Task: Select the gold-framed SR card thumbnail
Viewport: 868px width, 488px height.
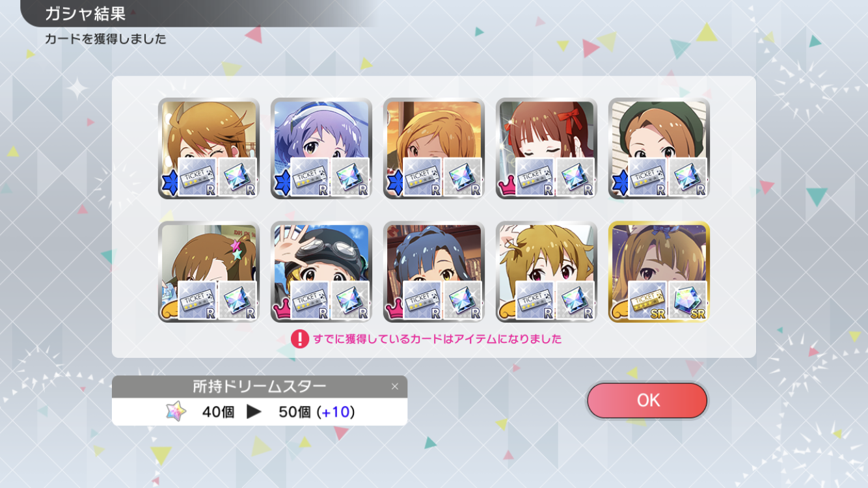Action: (658, 271)
